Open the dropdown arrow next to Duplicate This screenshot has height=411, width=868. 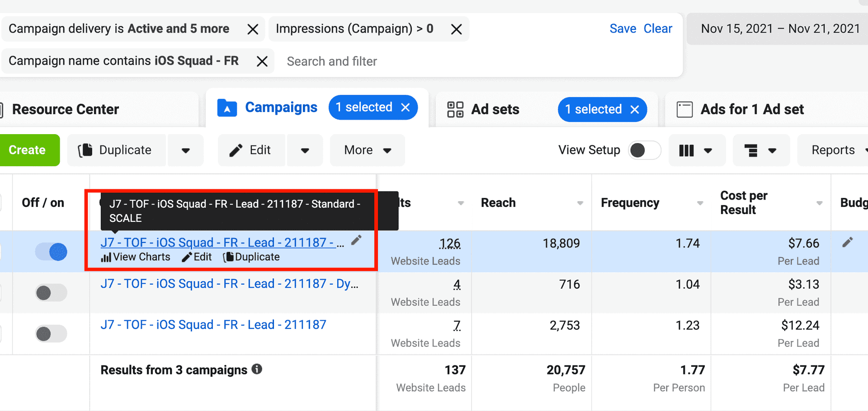tap(185, 150)
